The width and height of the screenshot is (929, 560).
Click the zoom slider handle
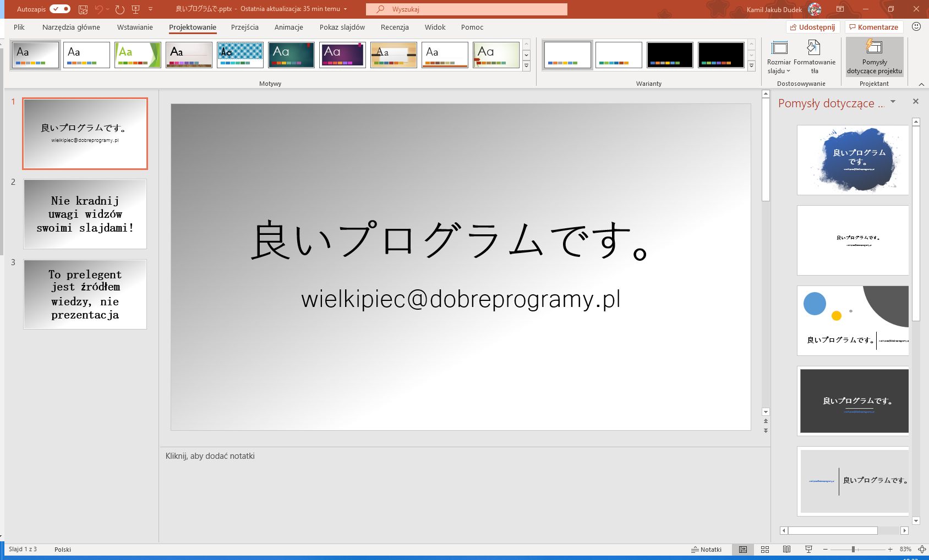[853, 549]
